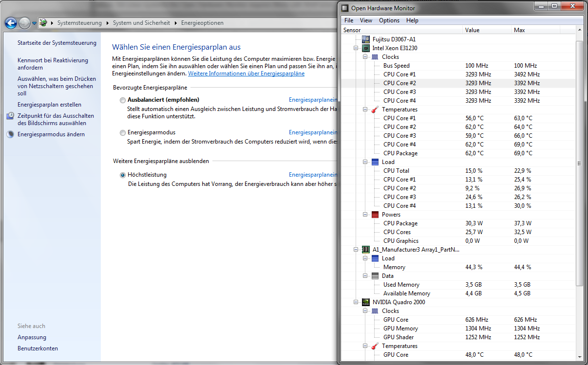Open the recent pages dropdown arrow
The width and height of the screenshot is (588, 365).
(34, 23)
